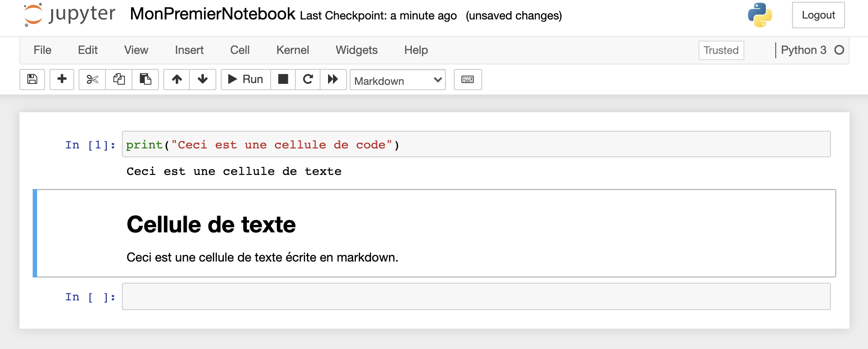Rename the notebook title MonPremierNotebook
Viewport: 868px width, 349px height.
pos(213,14)
